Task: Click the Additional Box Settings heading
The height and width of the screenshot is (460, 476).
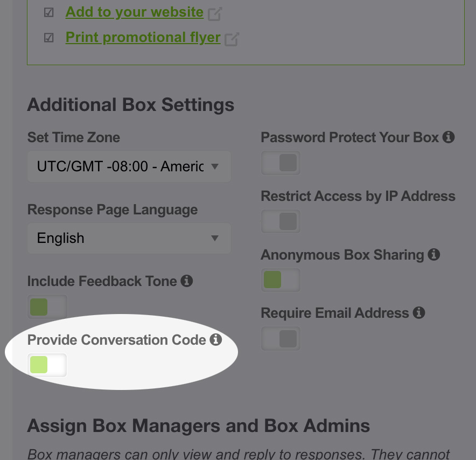Action: 131,104
